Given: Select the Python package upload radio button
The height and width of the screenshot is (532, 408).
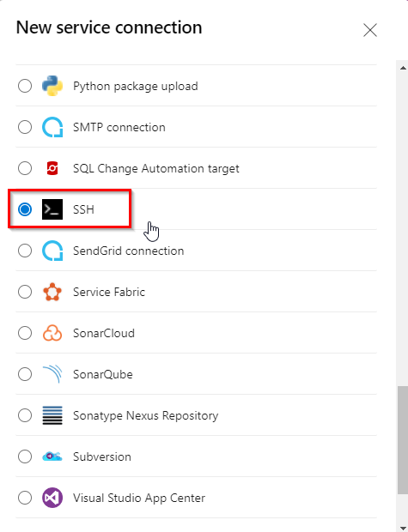Looking at the screenshot, I should pos(25,86).
